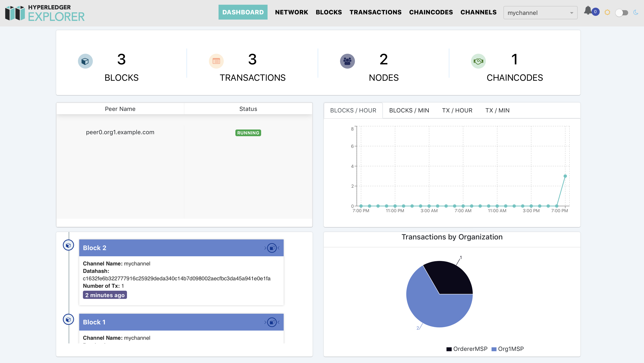This screenshot has height=363, width=644.
Task: Switch to TX / HOUR chart view
Action: pyautogui.click(x=457, y=110)
